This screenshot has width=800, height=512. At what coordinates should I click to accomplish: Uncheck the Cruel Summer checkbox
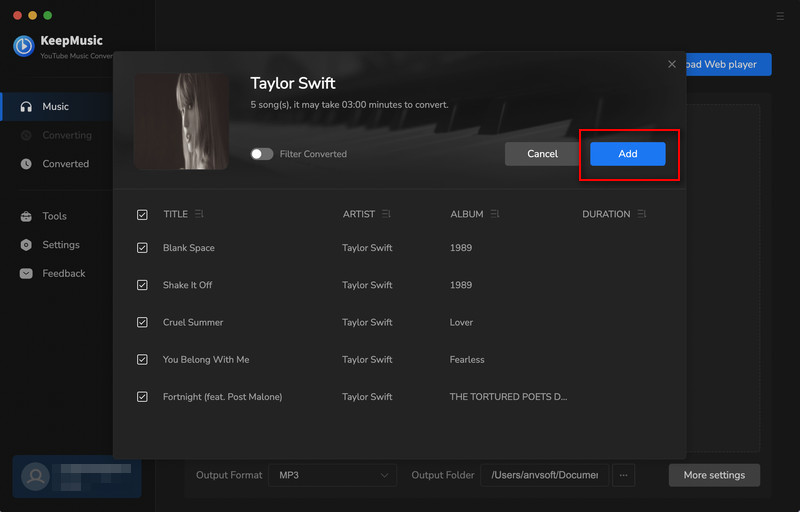click(142, 322)
